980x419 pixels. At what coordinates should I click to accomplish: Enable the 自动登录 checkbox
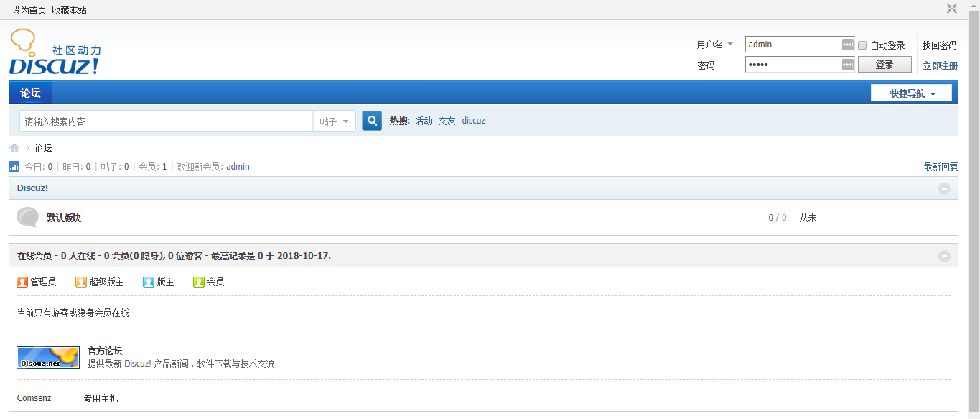(x=863, y=45)
